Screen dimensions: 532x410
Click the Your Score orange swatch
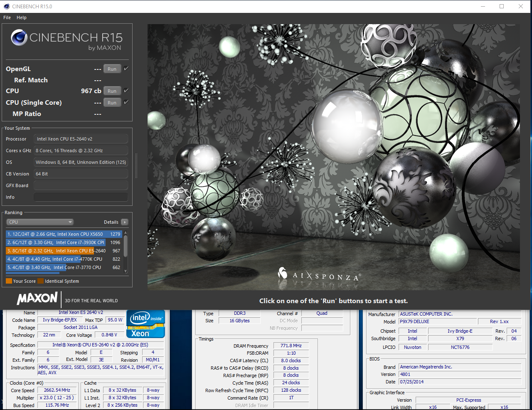(x=9, y=281)
